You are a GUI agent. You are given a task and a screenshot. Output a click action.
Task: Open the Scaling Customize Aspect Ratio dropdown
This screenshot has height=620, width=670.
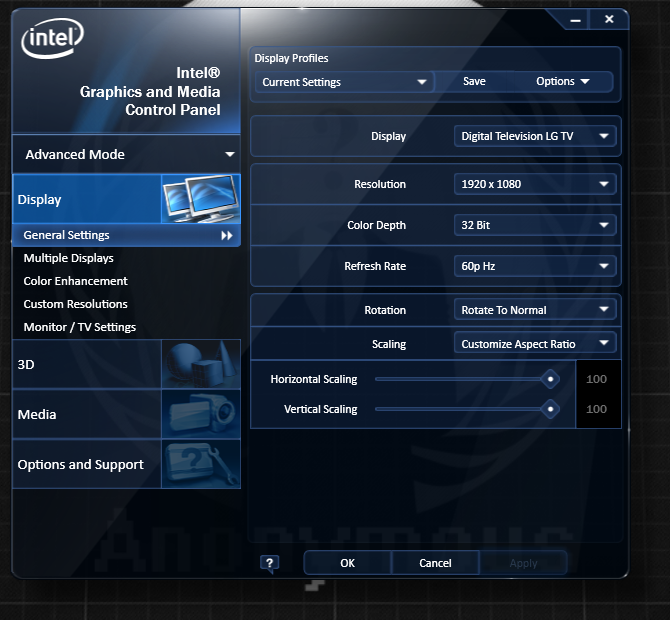coord(535,344)
